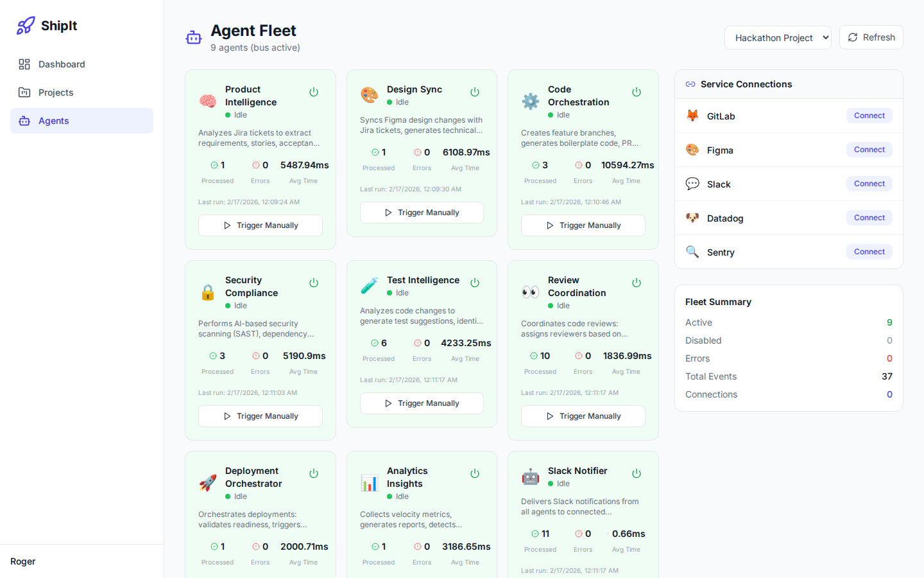Trigger Code Orchestration manually
The width and height of the screenshot is (924, 578).
coord(583,225)
